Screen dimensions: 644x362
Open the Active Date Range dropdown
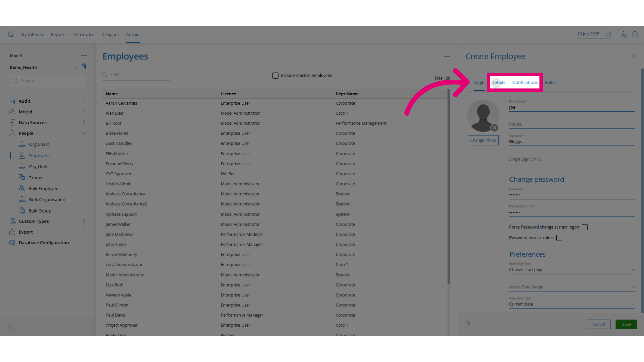tap(572, 287)
